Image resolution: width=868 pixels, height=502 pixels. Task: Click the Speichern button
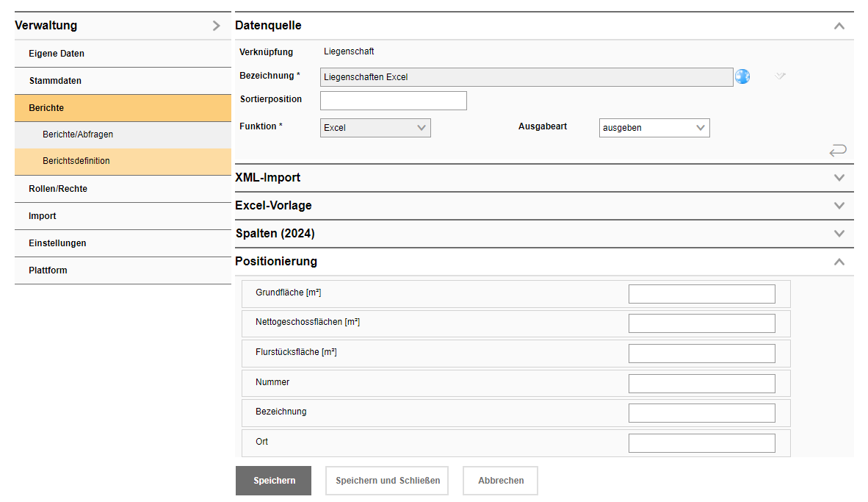[x=274, y=481]
